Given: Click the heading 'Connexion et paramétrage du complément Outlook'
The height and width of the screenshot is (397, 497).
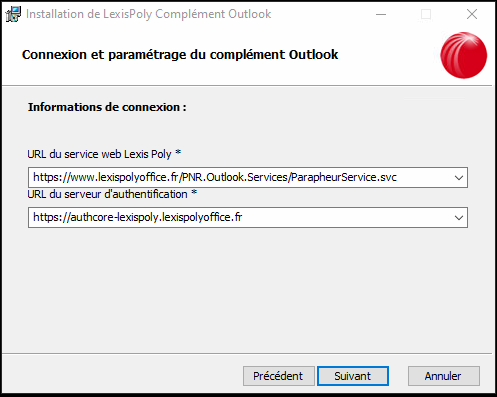Looking at the screenshot, I should (x=180, y=55).
